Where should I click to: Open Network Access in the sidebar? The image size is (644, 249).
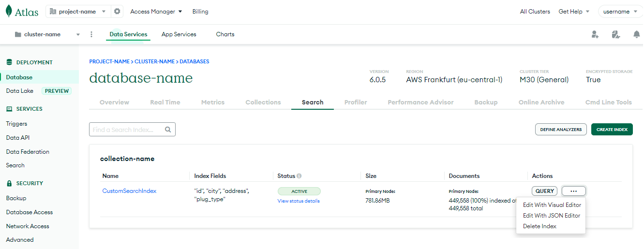(28, 226)
